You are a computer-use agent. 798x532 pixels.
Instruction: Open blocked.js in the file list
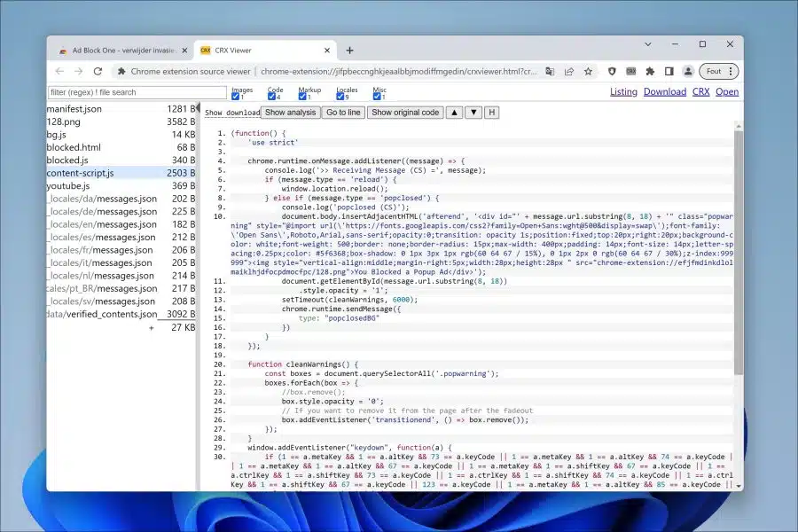pos(121,160)
